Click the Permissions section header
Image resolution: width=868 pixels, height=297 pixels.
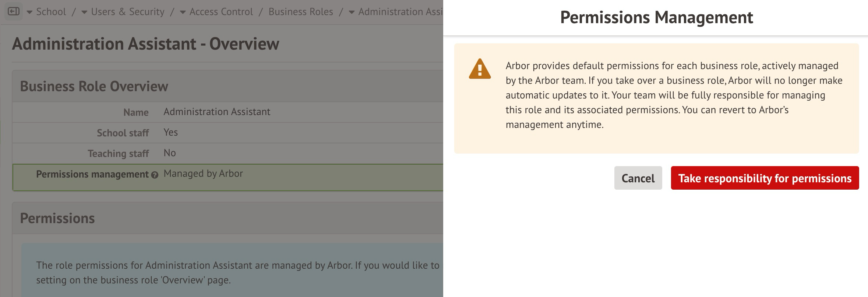point(57,218)
